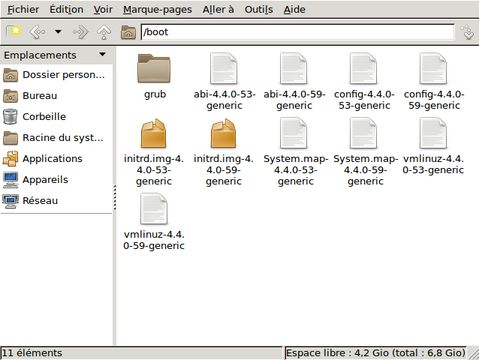Go up to the parent folder
Screen dimensions: 479x360
point(104,32)
